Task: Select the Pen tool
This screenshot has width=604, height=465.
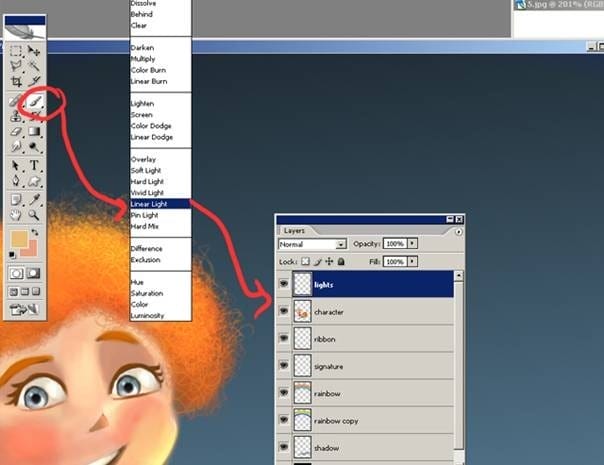Action: coord(16,180)
